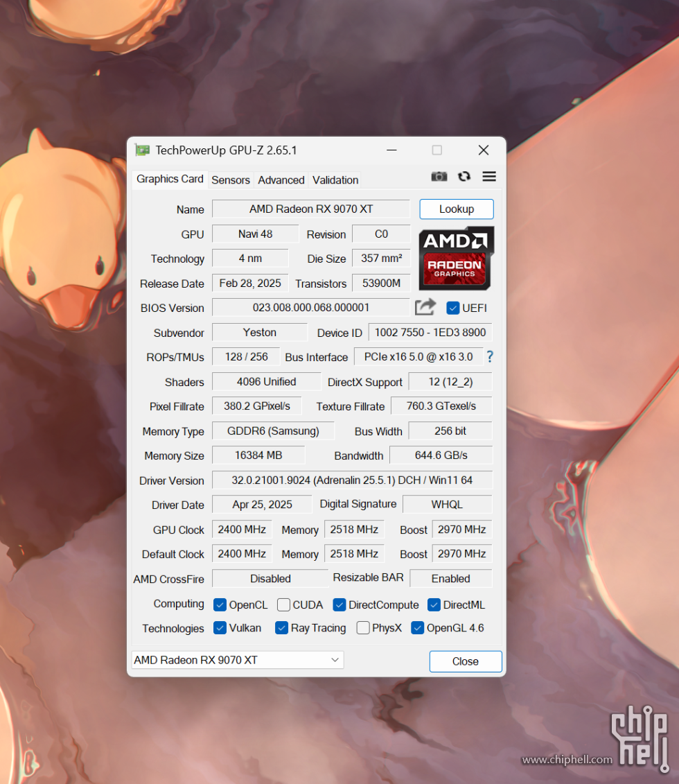Click the Driver Date field Apr 25, 2025
The width and height of the screenshot is (679, 784).
coord(262,505)
